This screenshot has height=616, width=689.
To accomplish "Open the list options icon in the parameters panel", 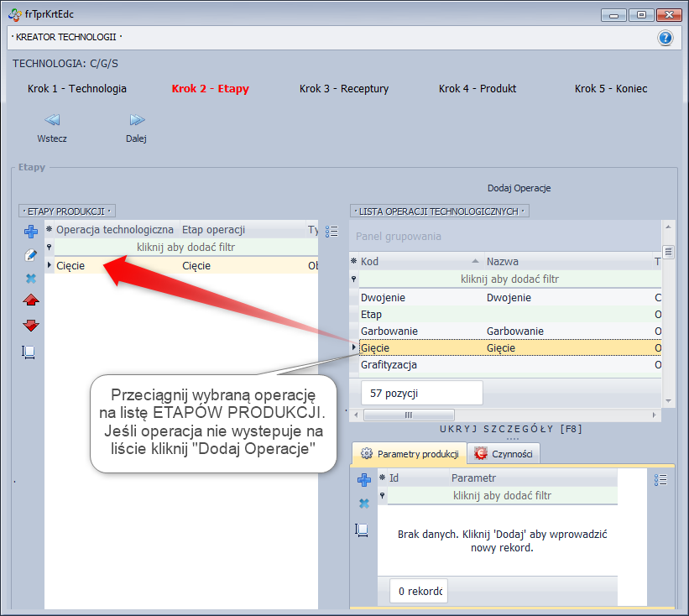I will point(660,479).
